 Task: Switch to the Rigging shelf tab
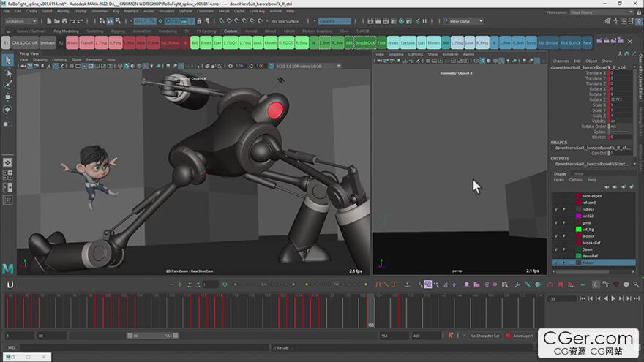[118, 31]
